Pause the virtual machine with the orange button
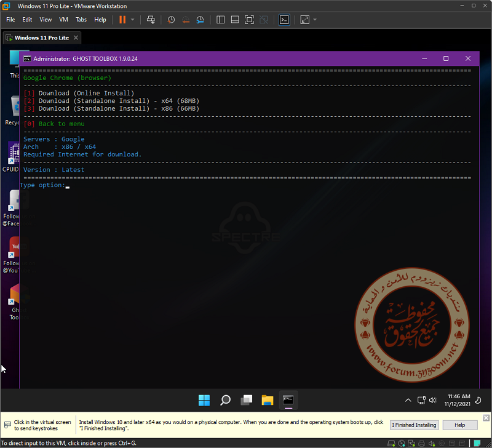 click(x=122, y=20)
